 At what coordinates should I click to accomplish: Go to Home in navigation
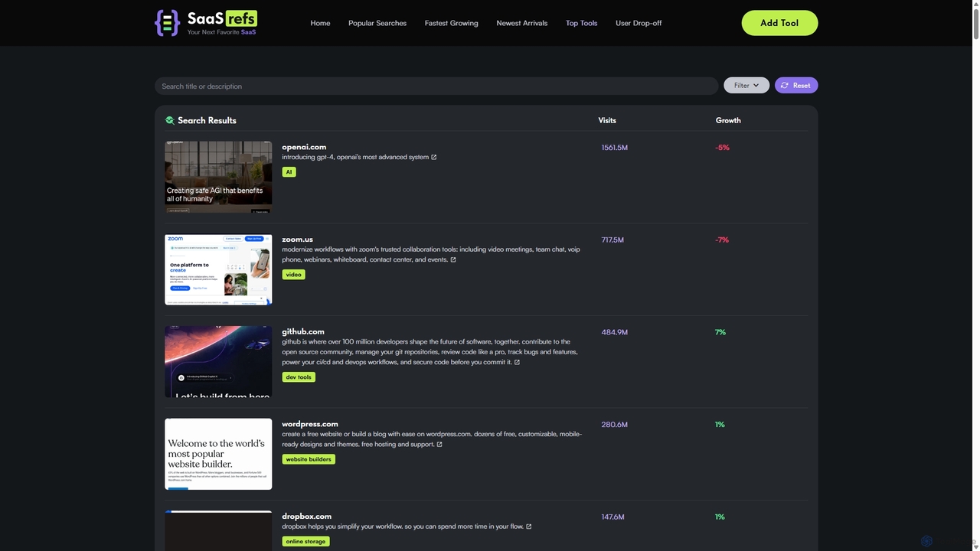coord(320,23)
